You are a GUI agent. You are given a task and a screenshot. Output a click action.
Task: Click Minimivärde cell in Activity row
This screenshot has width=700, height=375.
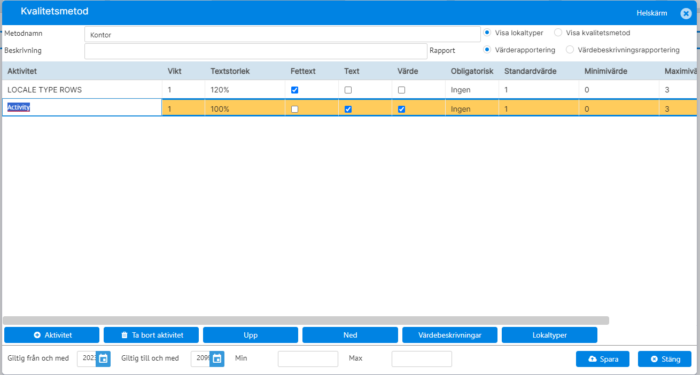click(619, 109)
